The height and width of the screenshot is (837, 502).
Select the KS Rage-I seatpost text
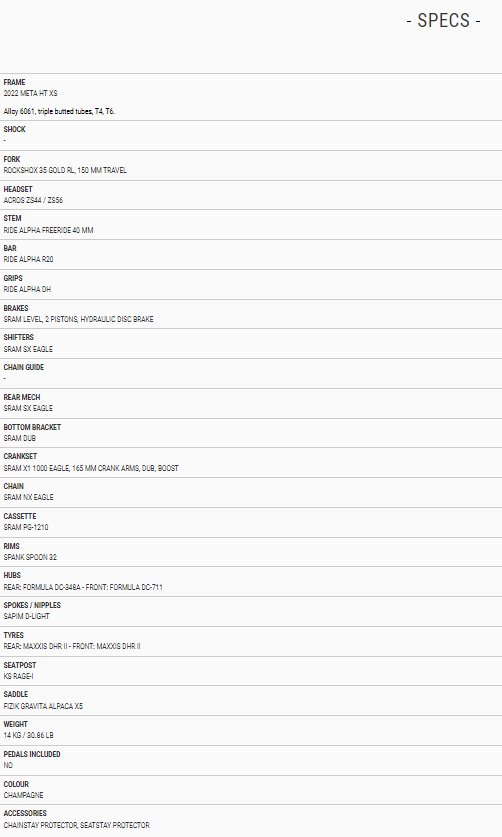tap(18, 676)
